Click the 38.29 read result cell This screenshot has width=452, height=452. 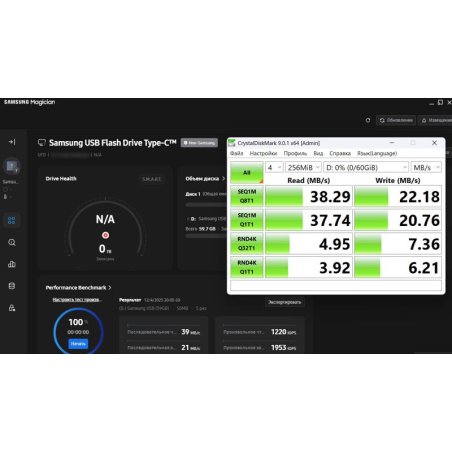pyautogui.click(x=309, y=196)
